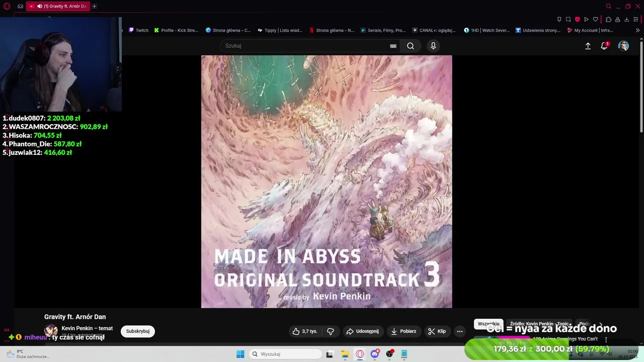Open more video actions three dots
The height and width of the screenshot is (362, 644).
point(459,331)
